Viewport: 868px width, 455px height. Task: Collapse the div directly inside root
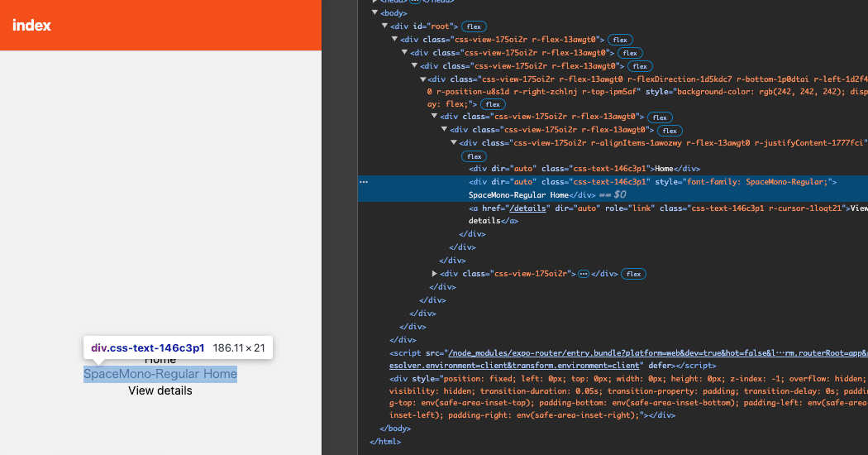[x=394, y=40]
